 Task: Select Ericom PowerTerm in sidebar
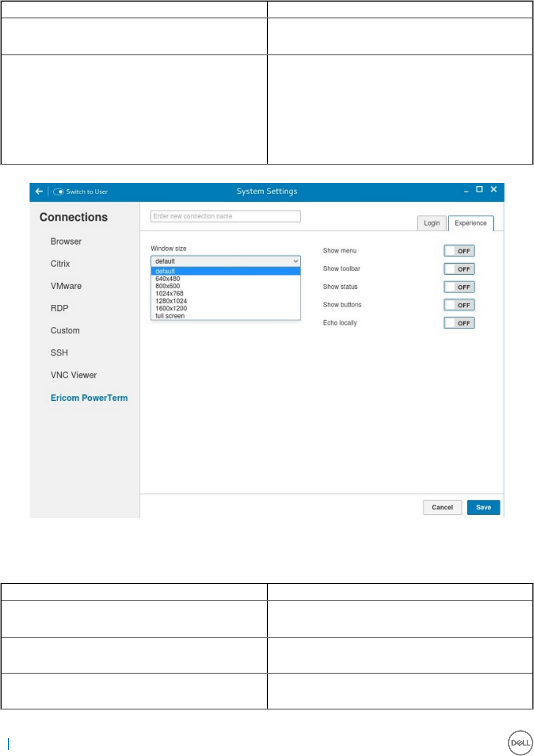tap(89, 398)
